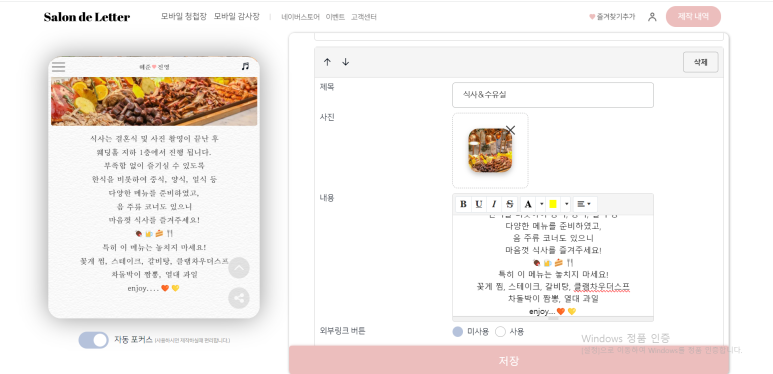773x374 pixels.
Task: Open the user account icon
Action: [652, 17]
